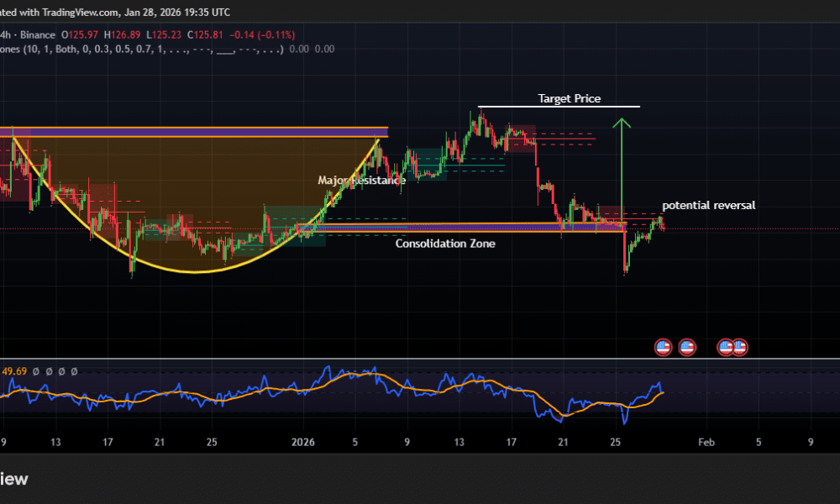Click the orange 49.69 RSI value

coord(14,370)
